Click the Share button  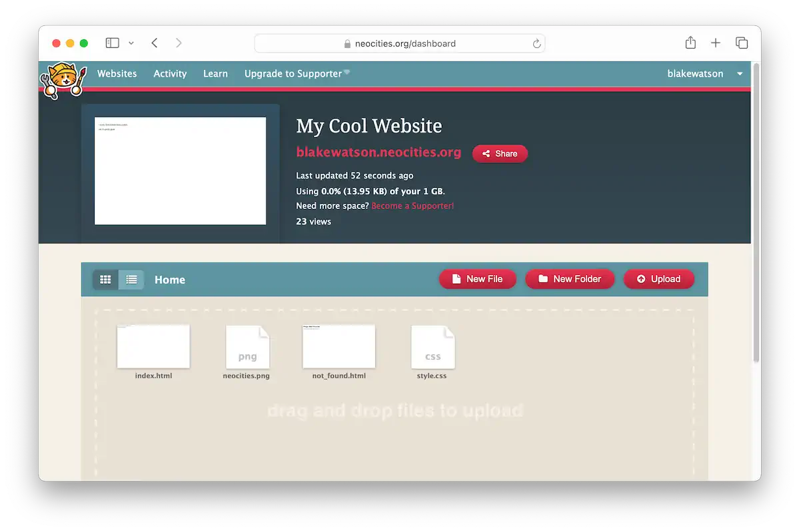500,153
